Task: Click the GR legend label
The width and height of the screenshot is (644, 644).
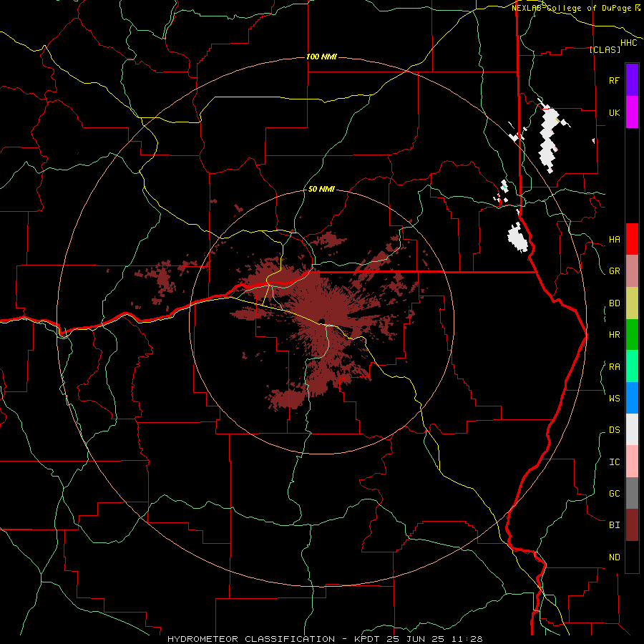Action: (x=614, y=271)
